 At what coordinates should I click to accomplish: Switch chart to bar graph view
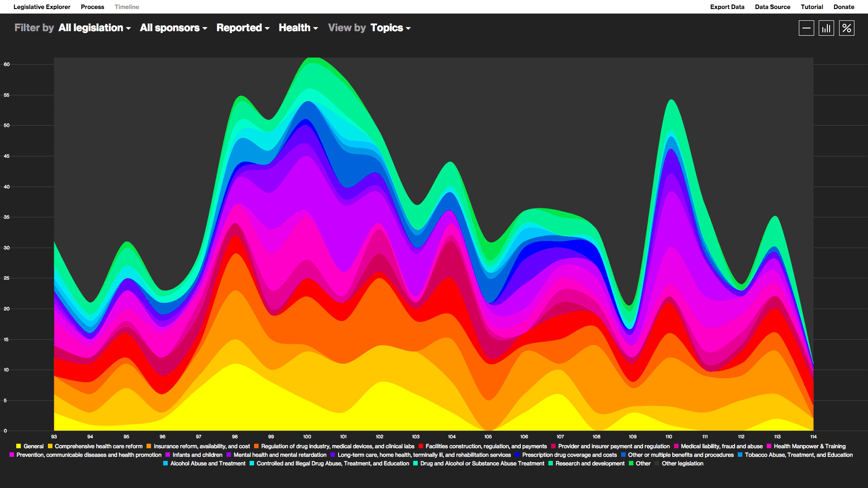point(826,28)
